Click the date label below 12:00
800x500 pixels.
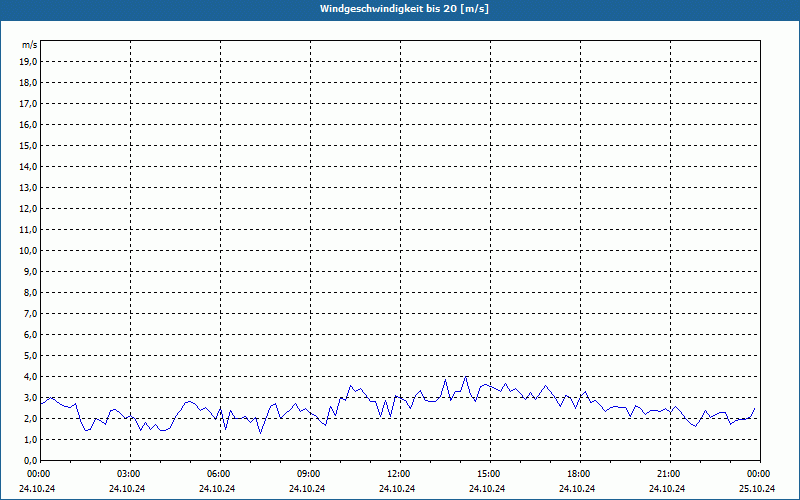click(399, 489)
